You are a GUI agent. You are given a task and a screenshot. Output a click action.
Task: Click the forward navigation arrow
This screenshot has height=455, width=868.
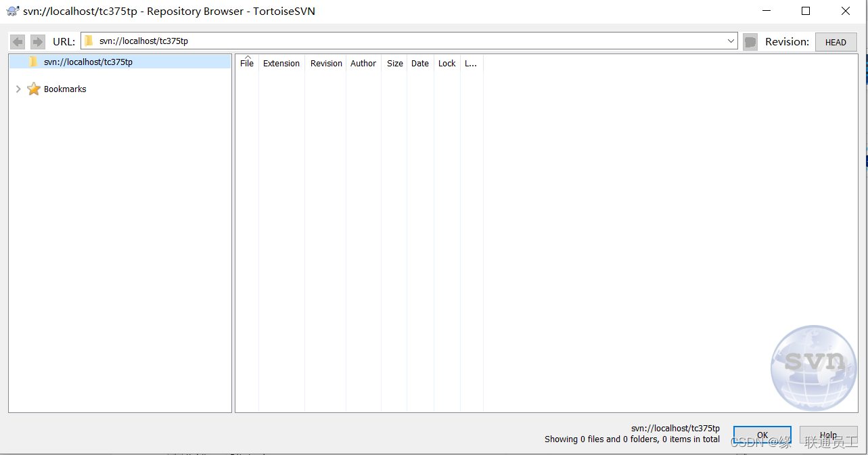[x=37, y=41]
